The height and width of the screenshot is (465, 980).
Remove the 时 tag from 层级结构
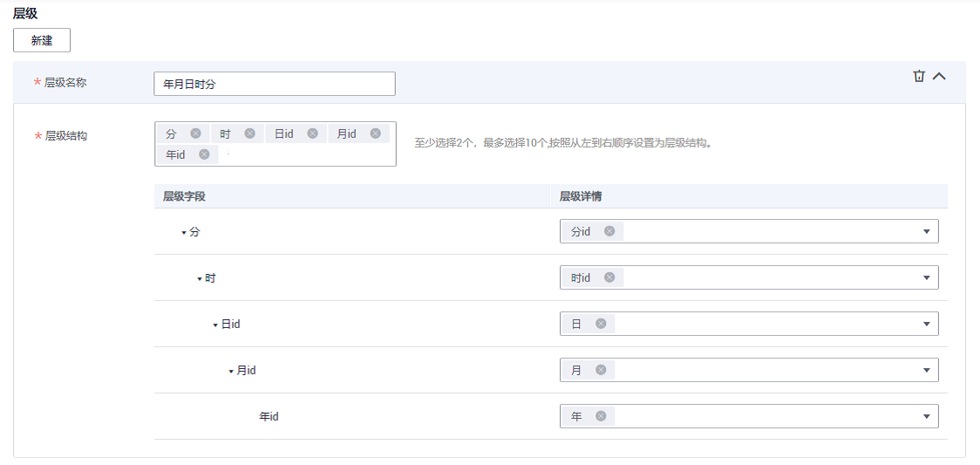pyautogui.click(x=250, y=133)
